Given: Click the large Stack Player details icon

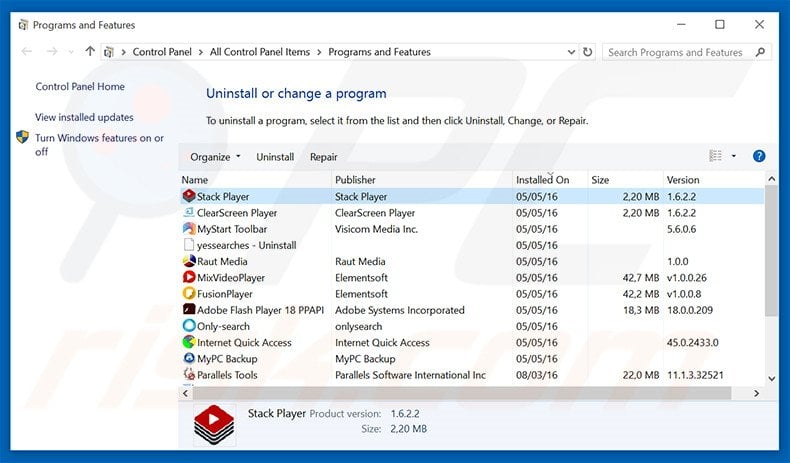Looking at the screenshot, I should (x=214, y=424).
